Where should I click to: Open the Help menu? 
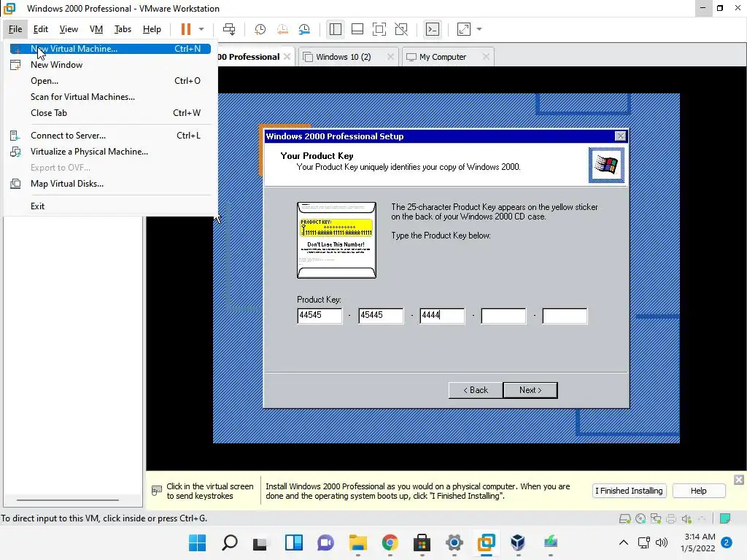[152, 29]
